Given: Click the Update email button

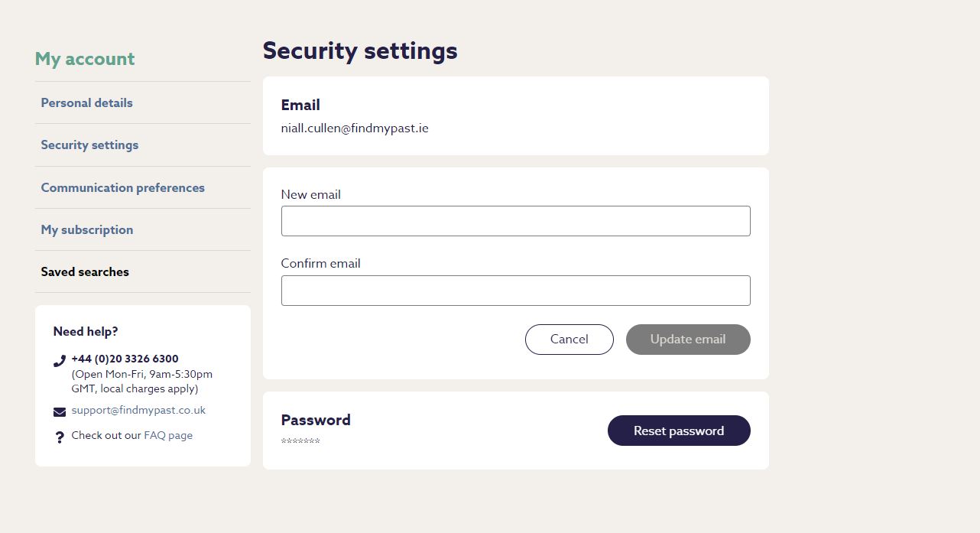Looking at the screenshot, I should (687, 340).
